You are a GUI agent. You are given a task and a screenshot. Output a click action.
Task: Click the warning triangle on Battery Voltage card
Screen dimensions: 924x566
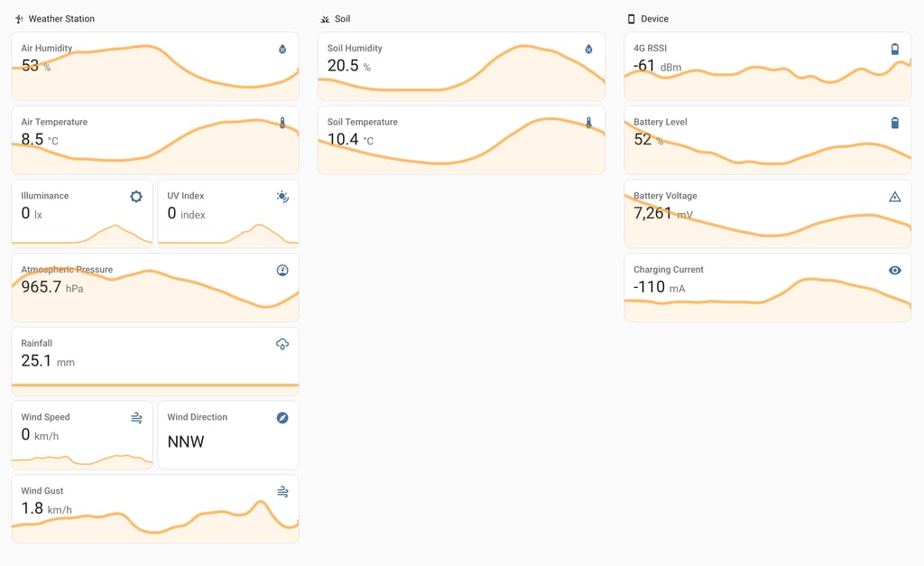(x=895, y=197)
